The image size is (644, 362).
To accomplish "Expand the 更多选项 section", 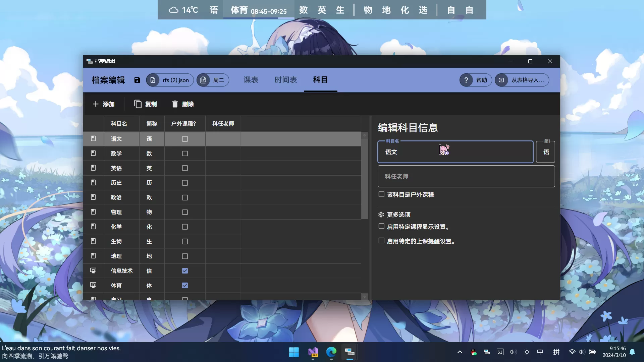I will (399, 215).
